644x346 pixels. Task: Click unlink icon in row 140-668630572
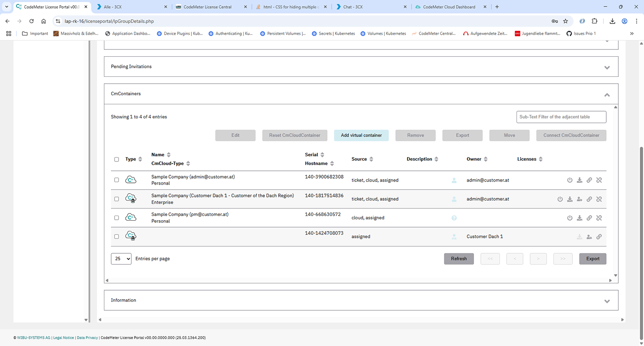click(x=599, y=218)
